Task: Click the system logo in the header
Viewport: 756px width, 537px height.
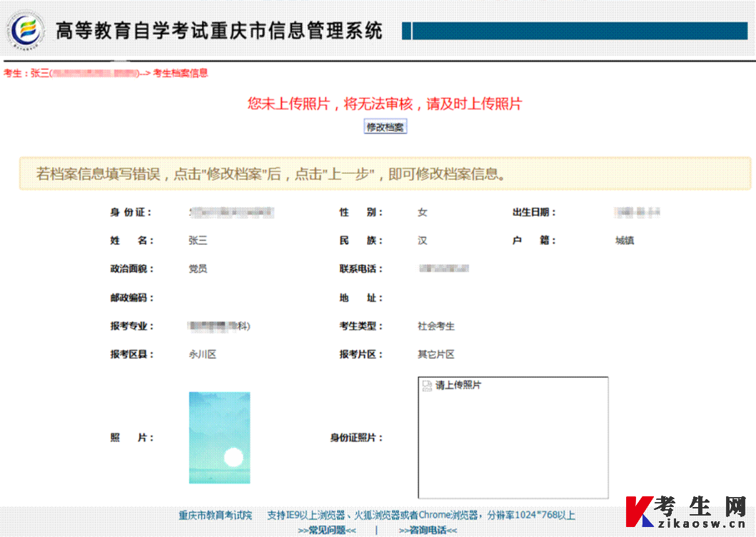Action: click(x=26, y=31)
